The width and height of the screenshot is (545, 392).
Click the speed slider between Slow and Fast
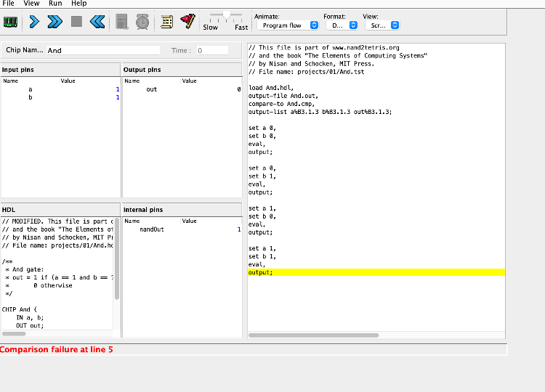point(226,15)
